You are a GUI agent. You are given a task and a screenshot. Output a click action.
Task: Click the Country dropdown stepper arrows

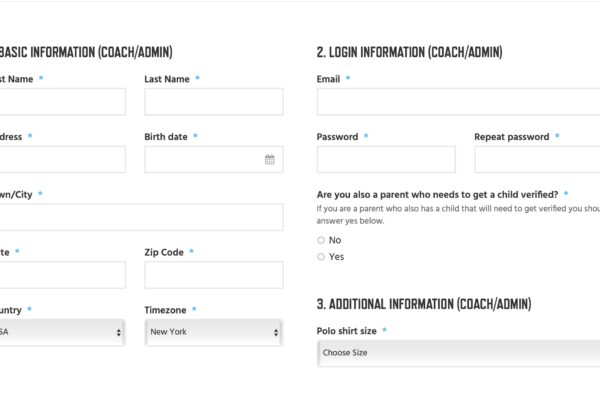coord(119,333)
